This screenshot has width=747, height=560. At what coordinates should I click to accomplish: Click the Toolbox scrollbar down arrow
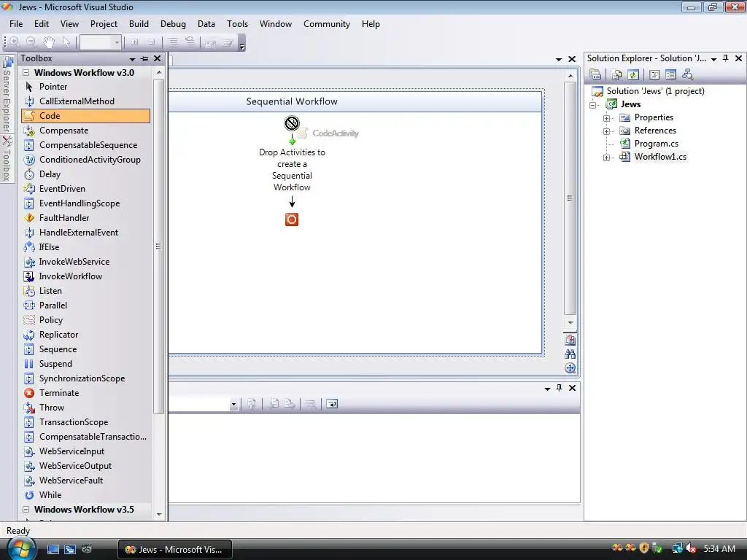159,514
